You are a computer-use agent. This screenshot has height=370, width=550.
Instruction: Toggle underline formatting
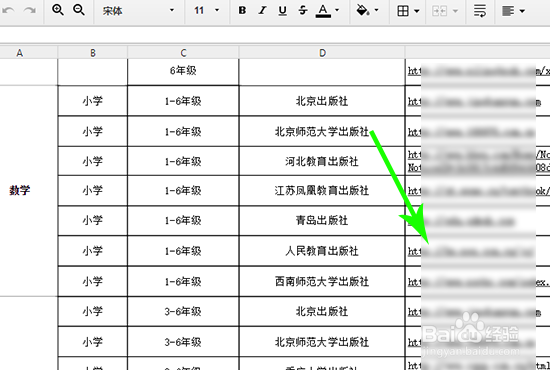(x=282, y=11)
